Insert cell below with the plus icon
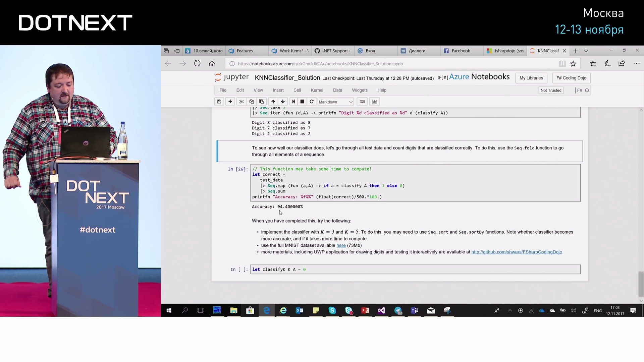Screen dimensions: 644x362 click(x=230, y=102)
